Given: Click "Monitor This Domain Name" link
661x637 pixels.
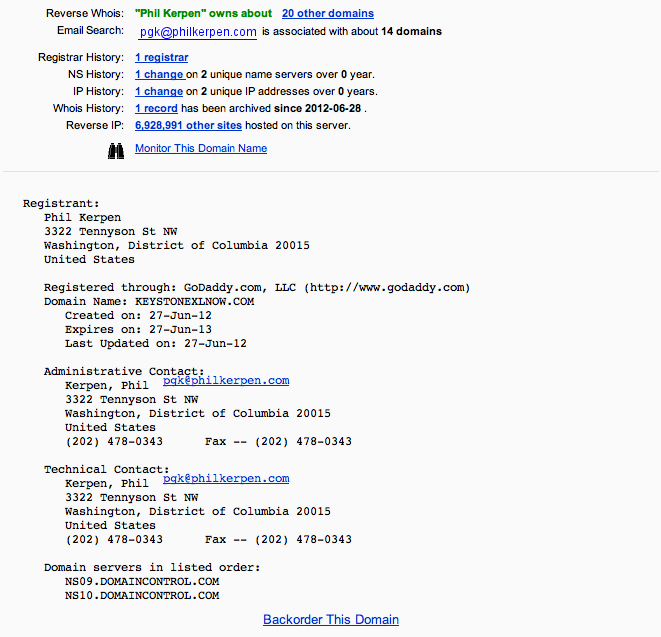Looking at the screenshot, I should 201,148.
